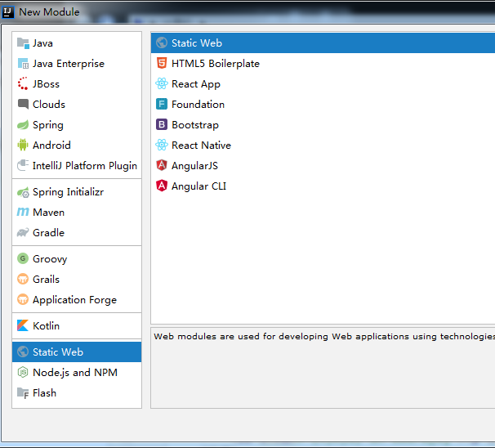Click the Application Forge icon
Screen dimensions: 495x448
(x=23, y=299)
